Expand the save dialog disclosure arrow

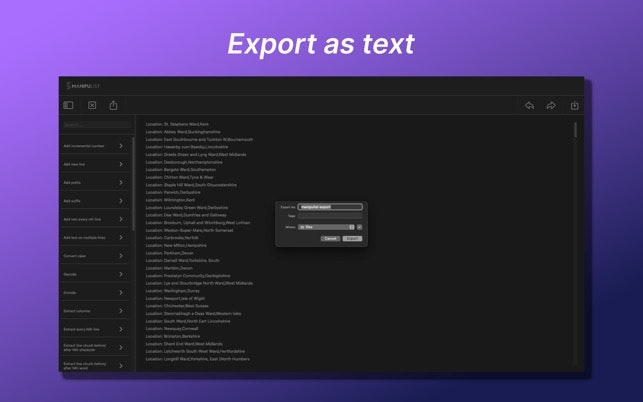[x=360, y=227]
